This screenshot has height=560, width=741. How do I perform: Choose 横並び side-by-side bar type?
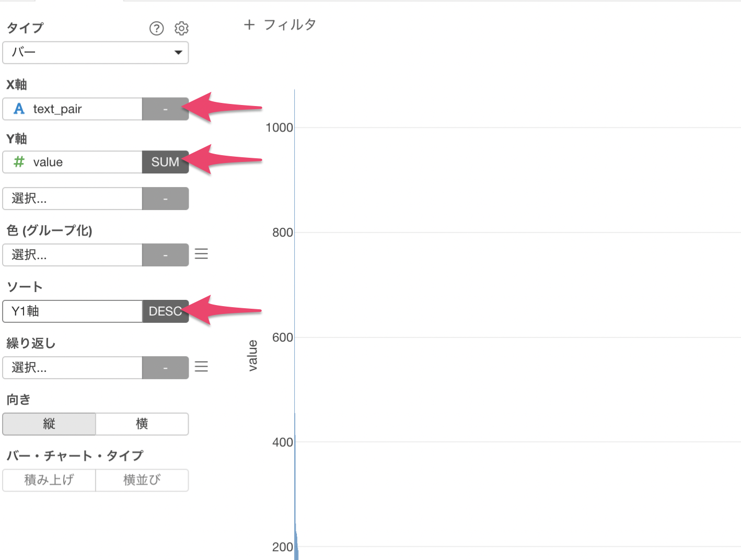[x=142, y=480]
